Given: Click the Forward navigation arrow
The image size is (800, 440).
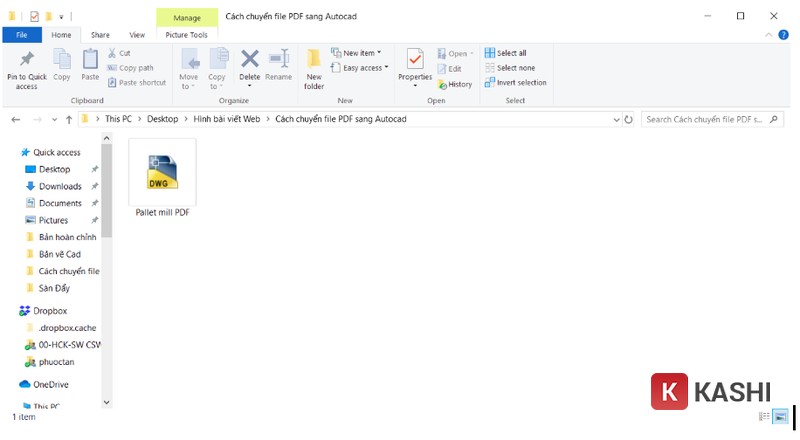Looking at the screenshot, I should click(x=37, y=119).
